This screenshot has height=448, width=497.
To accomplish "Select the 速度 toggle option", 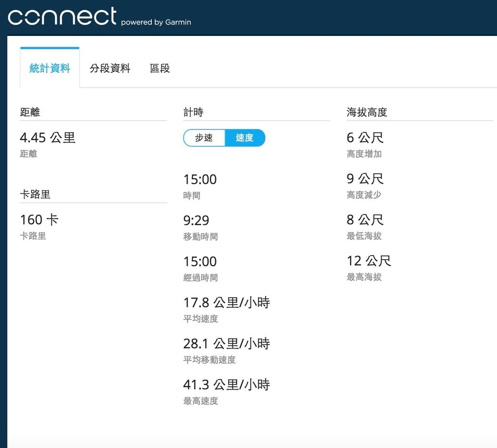I will pos(245,137).
